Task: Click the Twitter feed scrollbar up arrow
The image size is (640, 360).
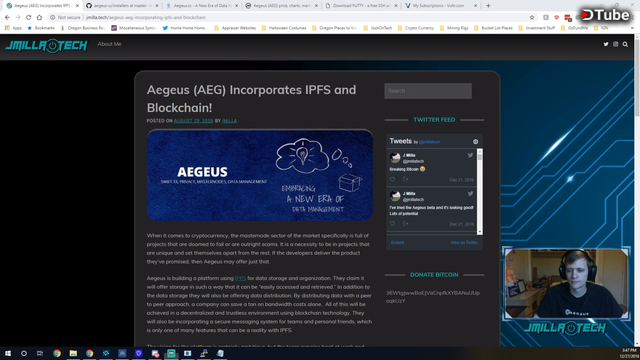Action: [x=480, y=151]
